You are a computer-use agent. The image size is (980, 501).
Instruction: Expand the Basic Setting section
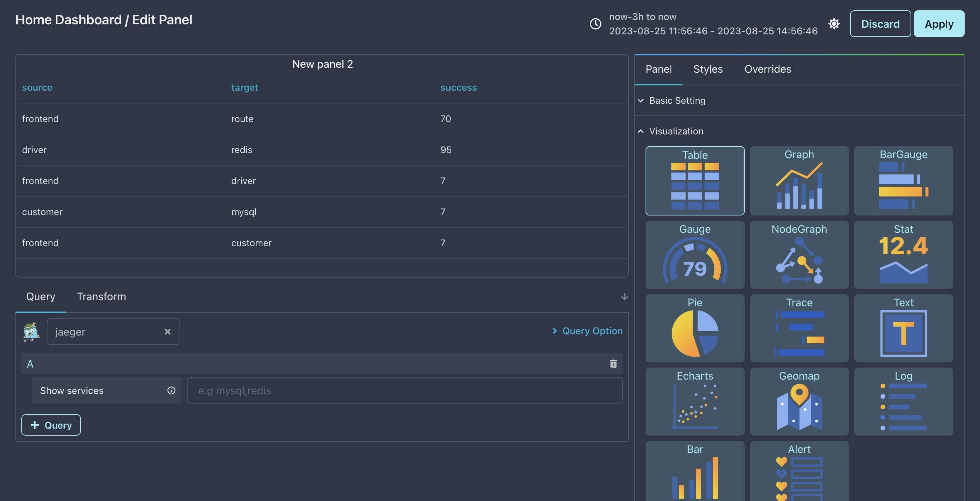pyautogui.click(x=672, y=100)
